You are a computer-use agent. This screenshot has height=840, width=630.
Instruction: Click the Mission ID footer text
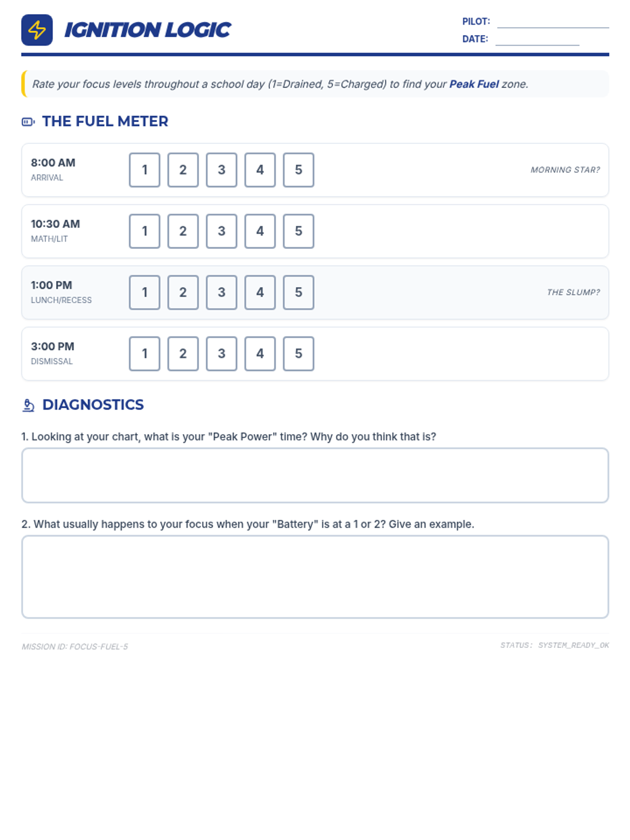click(x=75, y=647)
